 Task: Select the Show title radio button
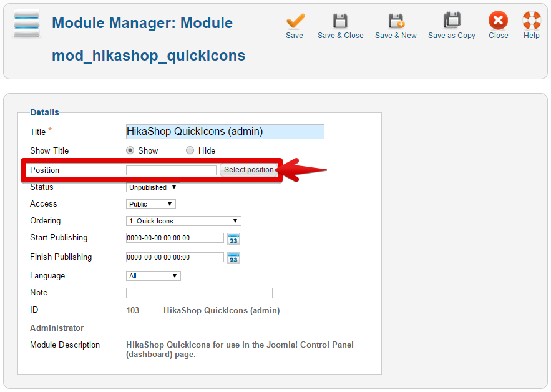(x=130, y=150)
